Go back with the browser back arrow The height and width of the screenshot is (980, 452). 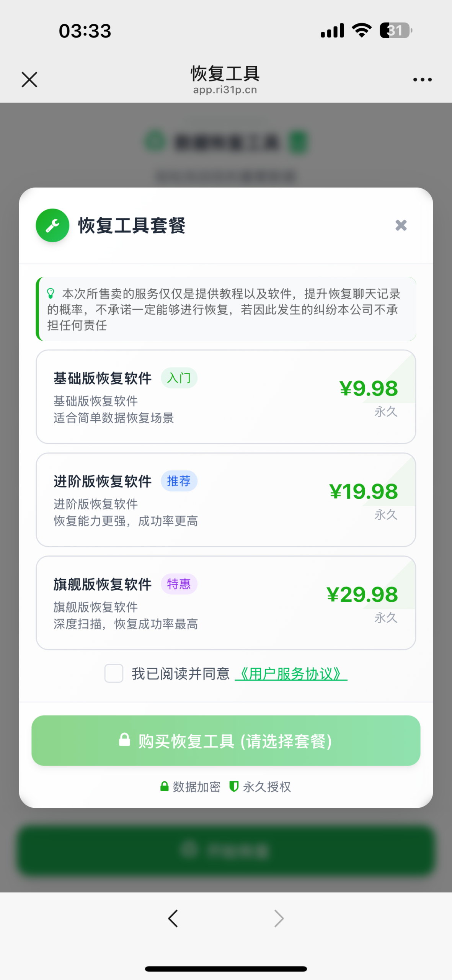tap(173, 918)
